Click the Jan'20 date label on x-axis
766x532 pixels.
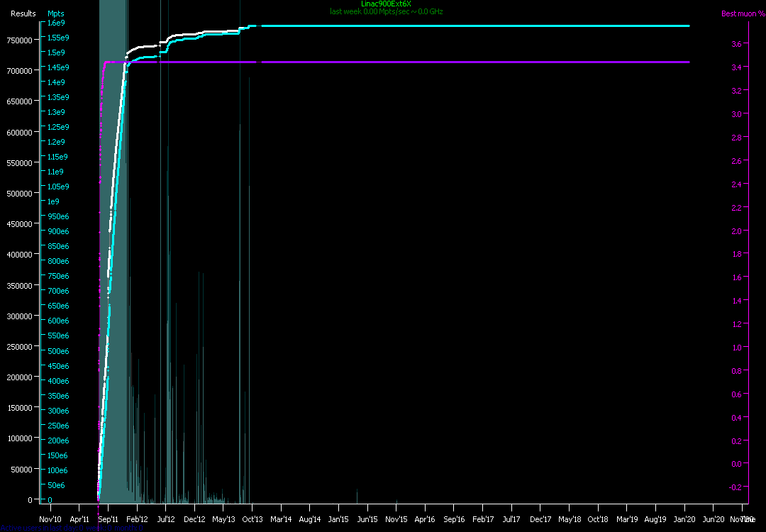(684, 519)
